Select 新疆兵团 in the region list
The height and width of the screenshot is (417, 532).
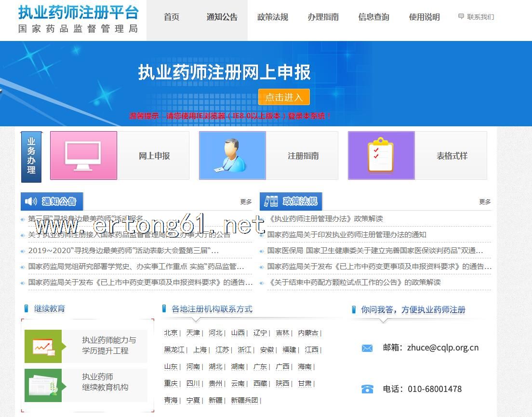244,400
